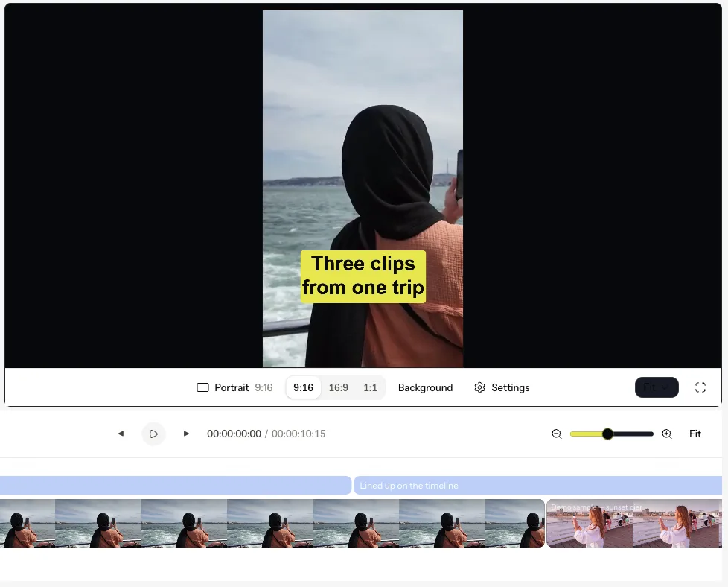Image resolution: width=728 pixels, height=587 pixels.
Task: Select the sunset pier sample clip
Action: pos(634,524)
